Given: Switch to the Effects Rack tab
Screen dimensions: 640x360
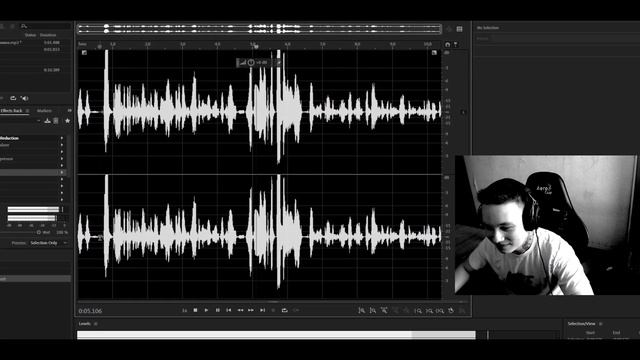Looking at the screenshot, I should (x=11, y=111).
